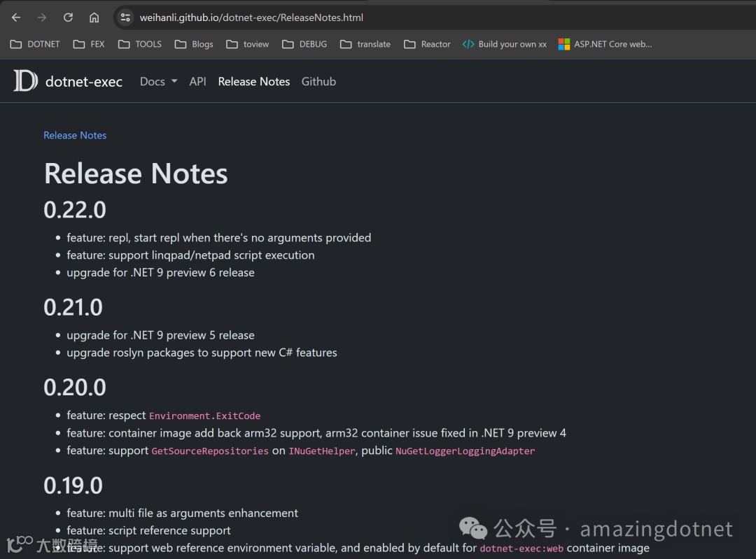The width and height of the screenshot is (756, 559).
Task: Click the dotnet-exec site title
Action: pyautogui.click(x=84, y=82)
